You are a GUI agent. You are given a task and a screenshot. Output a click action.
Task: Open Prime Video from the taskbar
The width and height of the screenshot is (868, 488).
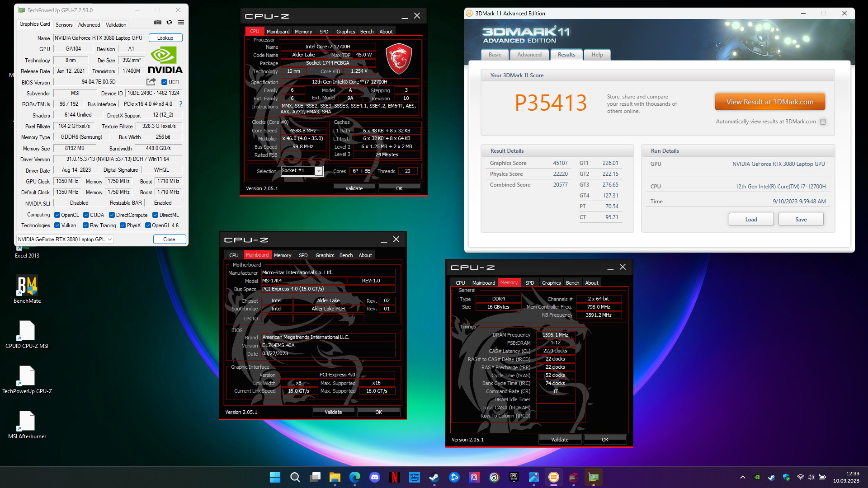pos(415,477)
